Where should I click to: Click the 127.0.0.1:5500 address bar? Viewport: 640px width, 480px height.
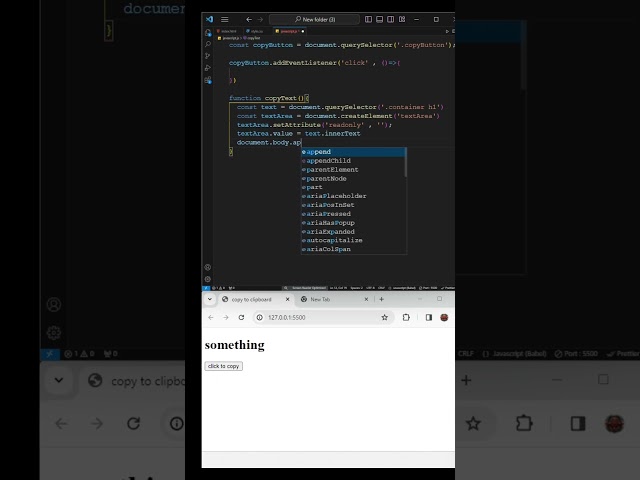click(x=323, y=318)
